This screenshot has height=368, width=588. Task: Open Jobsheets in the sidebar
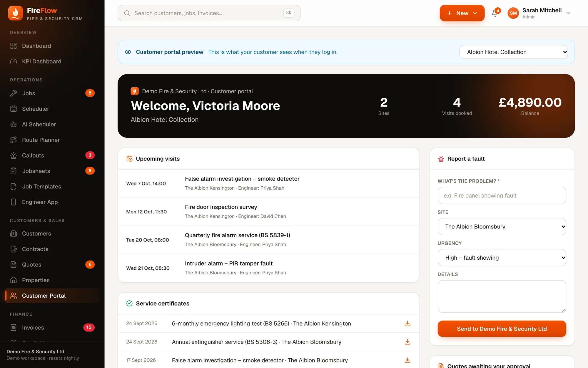52,171
